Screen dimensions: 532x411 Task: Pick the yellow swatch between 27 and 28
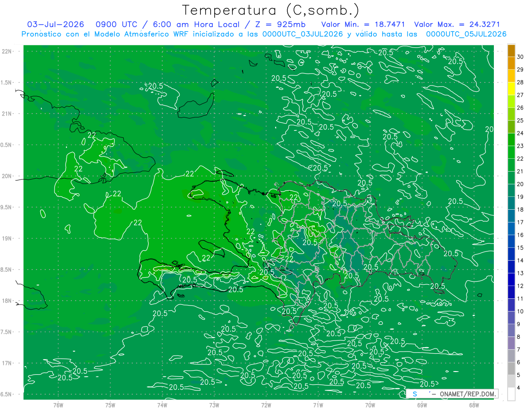click(512, 89)
